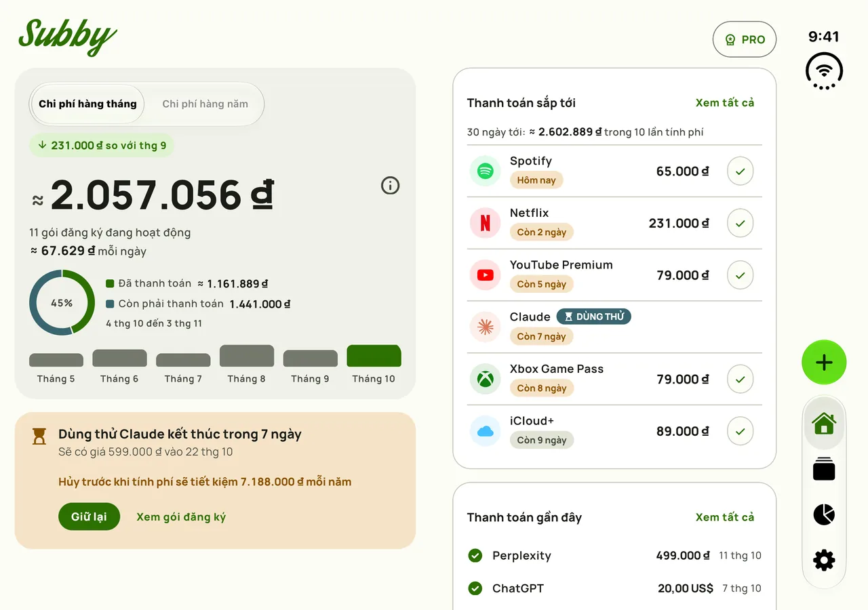868x610 pixels.
Task: Go to the Home icon in sidebar
Action: pyautogui.click(x=824, y=424)
